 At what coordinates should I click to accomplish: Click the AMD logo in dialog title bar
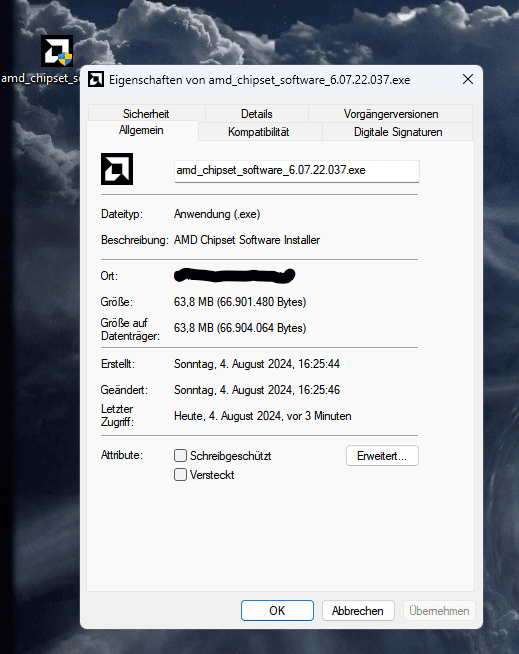96,79
